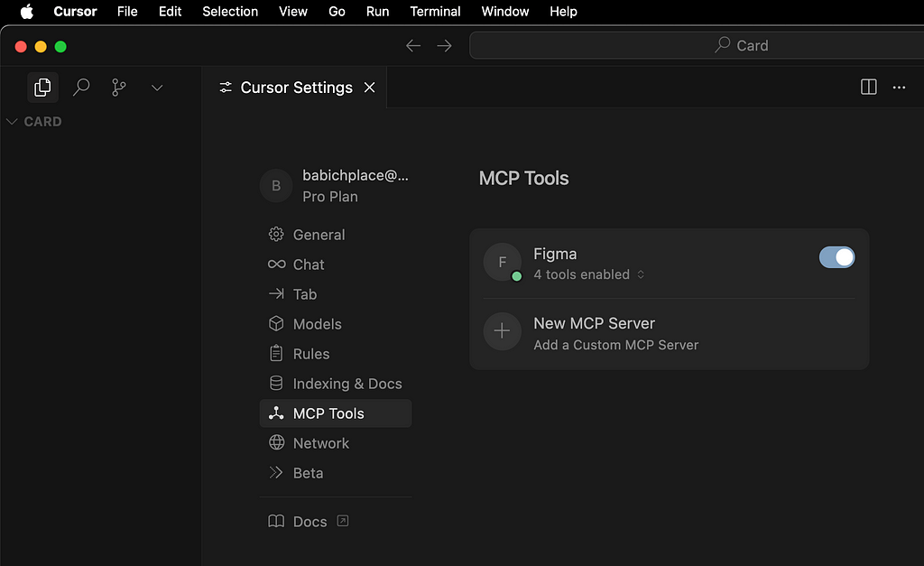Viewport: 924px width, 566px height.
Task: Collapse the CARD folder section
Action: 34,122
